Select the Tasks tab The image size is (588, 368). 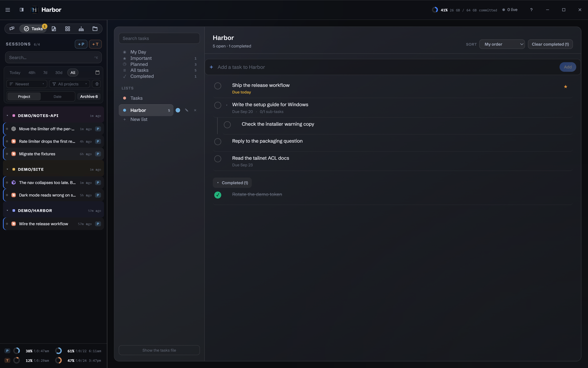point(33,29)
